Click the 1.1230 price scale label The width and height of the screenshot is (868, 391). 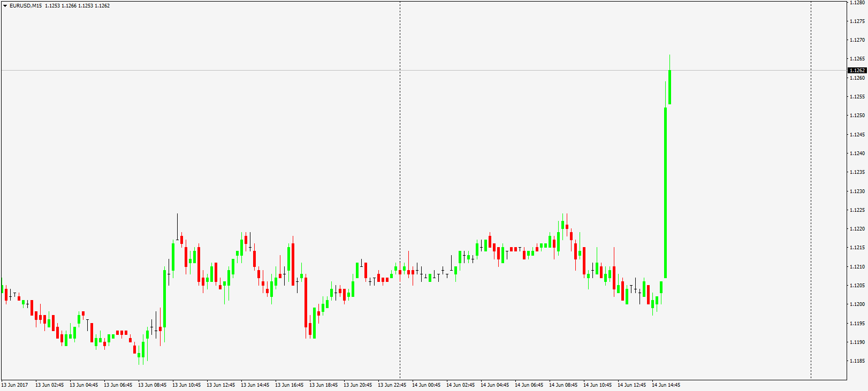857,191
